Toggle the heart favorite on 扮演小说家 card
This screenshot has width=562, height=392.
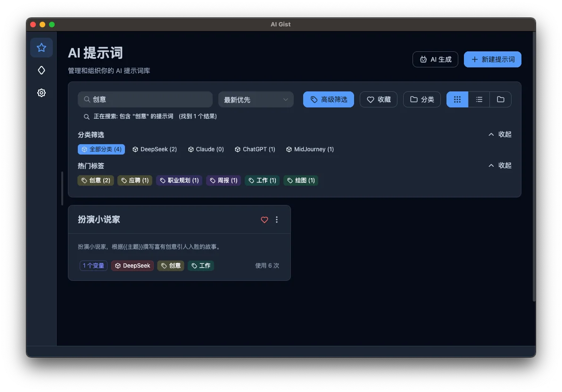[264, 220]
